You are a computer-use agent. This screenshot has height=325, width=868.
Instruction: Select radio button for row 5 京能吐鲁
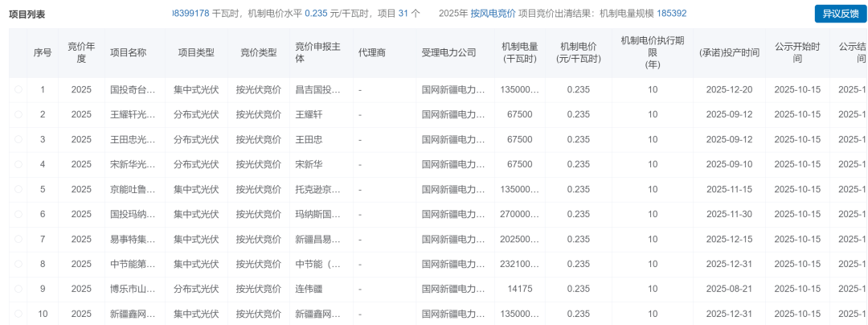18,189
